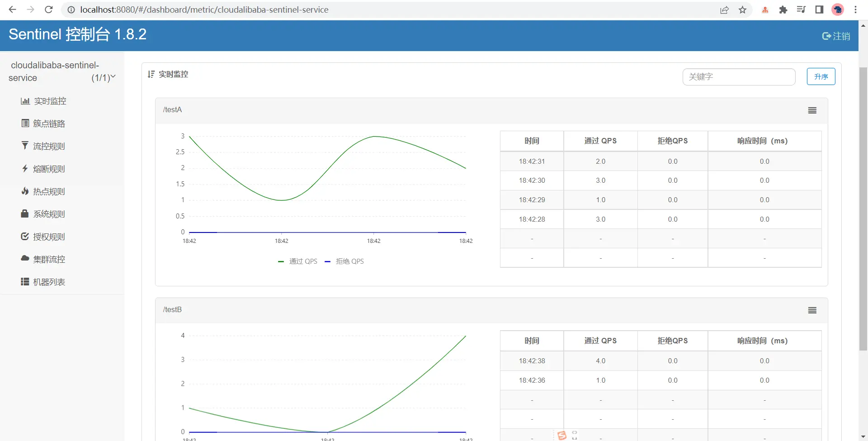Click the check icon for 授权规则

25,236
